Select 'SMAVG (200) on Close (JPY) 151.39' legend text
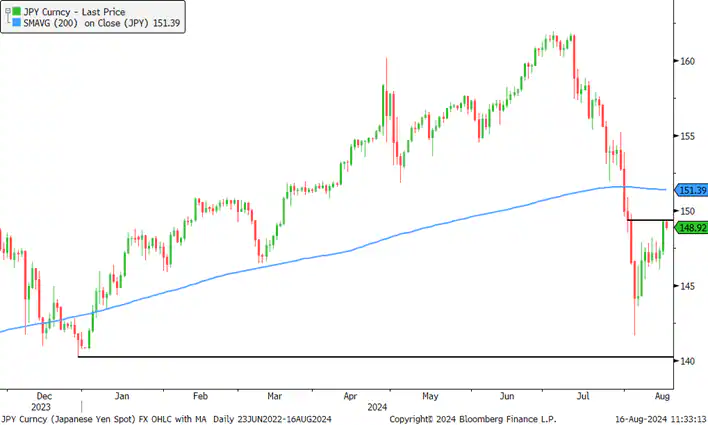 [102, 23]
